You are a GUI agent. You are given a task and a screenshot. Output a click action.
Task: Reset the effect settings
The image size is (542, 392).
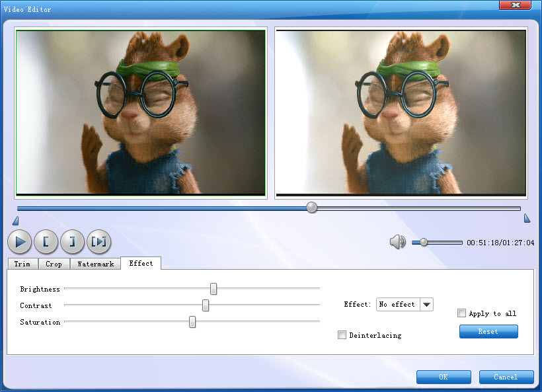tap(488, 331)
